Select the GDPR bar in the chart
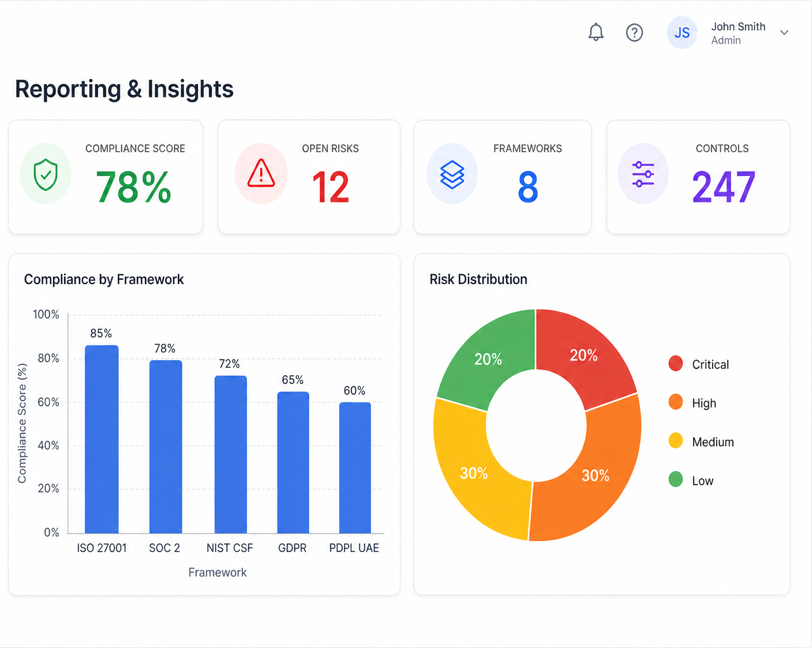812x648 pixels. pyautogui.click(x=293, y=463)
